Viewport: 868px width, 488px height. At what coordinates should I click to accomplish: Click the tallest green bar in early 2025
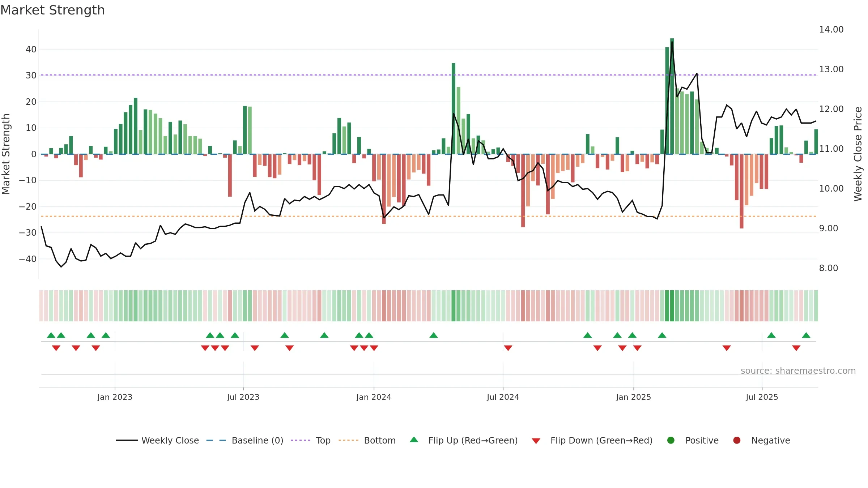(x=672, y=96)
